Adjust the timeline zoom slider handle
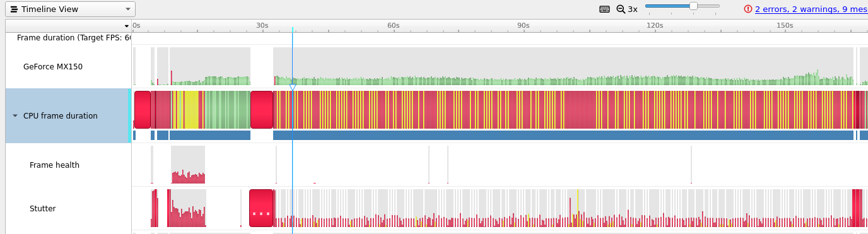Image resolution: width=868 pixels, height=234 pixels. coord(693,6)
